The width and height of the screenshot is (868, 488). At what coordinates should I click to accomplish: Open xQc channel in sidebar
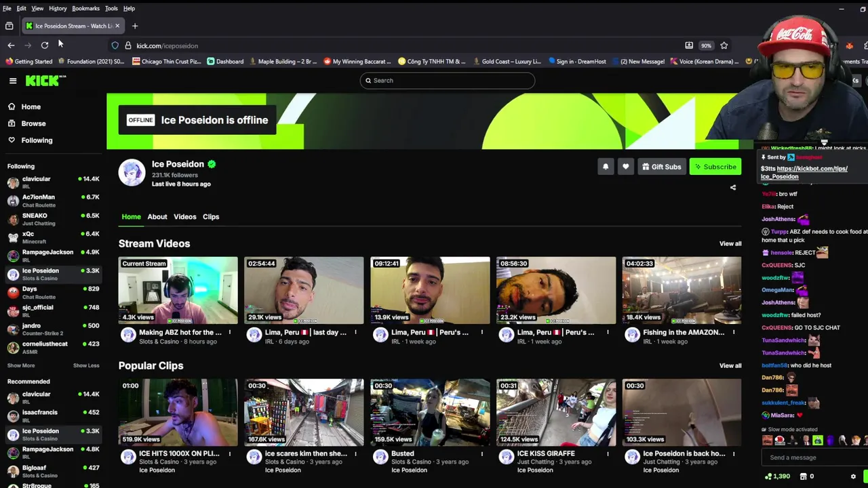click(x=53, y=237)
